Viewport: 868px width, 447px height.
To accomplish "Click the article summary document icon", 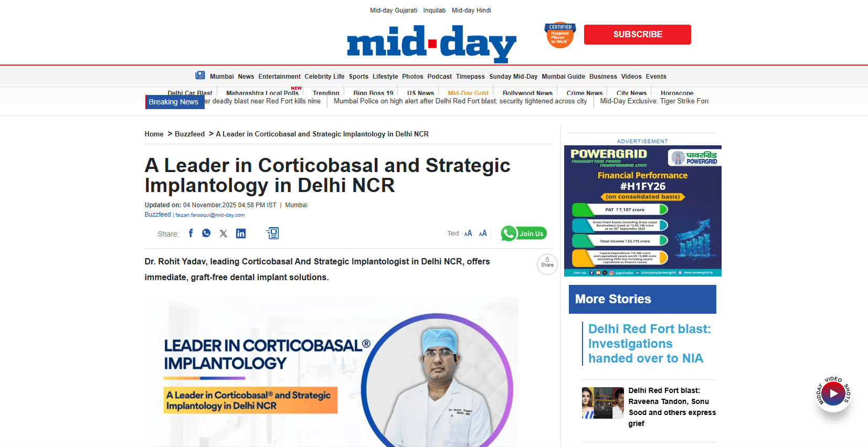I will (272, 233).
